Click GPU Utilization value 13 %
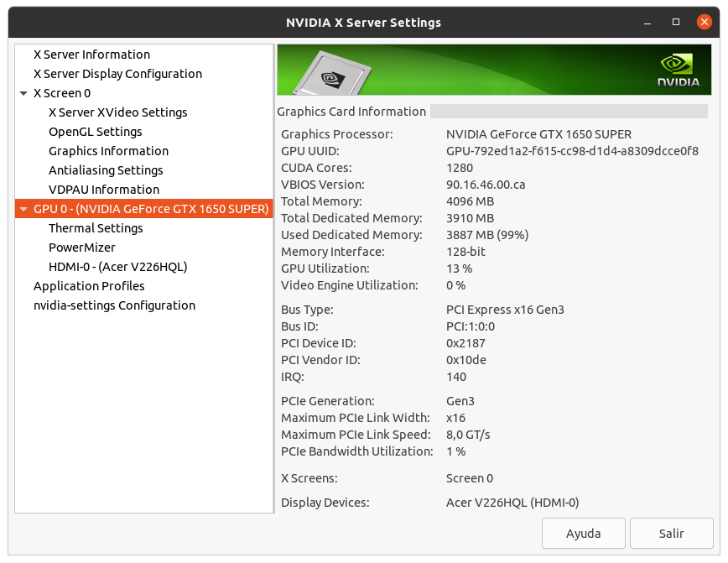The image size is (728, 563). click(459, 268)
